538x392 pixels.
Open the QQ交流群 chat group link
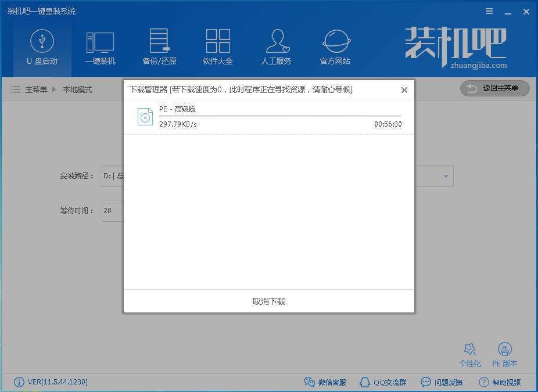(x=383, y=382)
